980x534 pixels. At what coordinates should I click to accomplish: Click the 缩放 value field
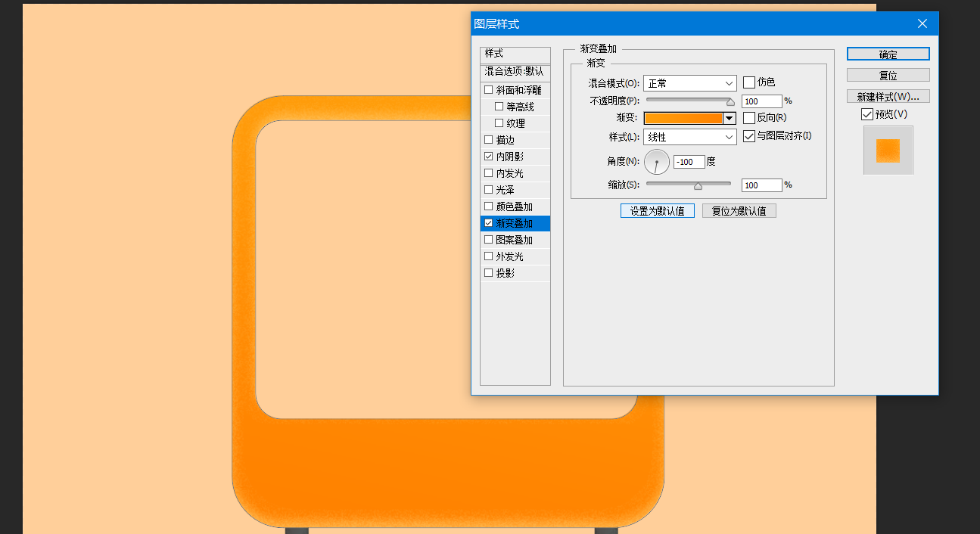tap(762, 185)
